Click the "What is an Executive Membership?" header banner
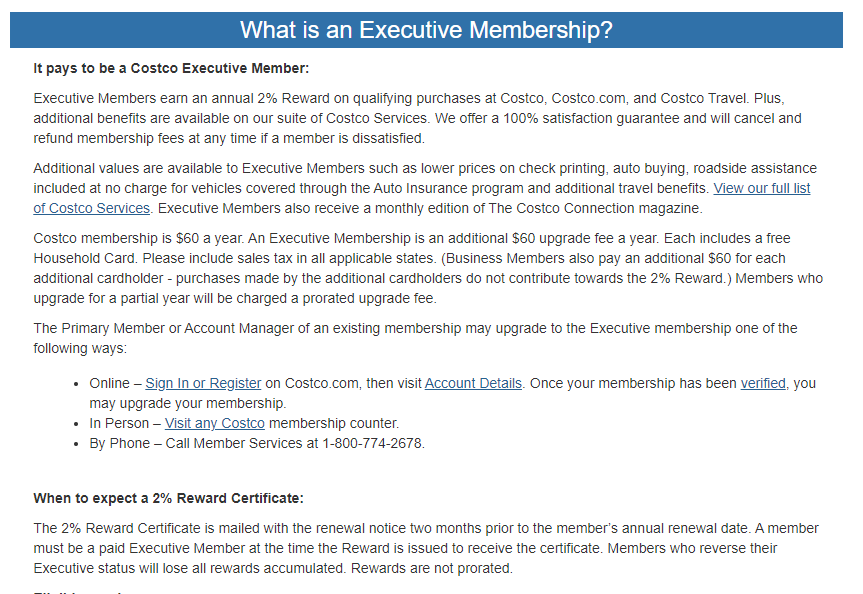This screenshot has width=863, height=594. pyautogui.click(x=426, y=30)
